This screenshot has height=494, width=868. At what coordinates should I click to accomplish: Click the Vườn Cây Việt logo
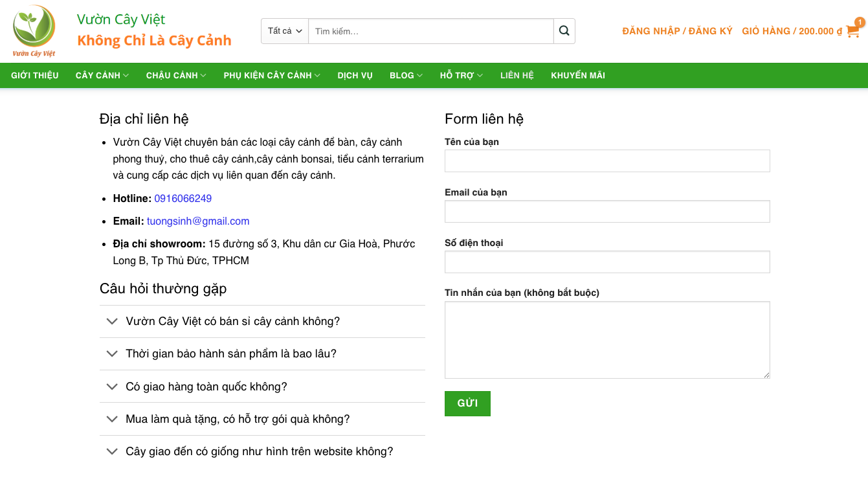tap(34, 30)
